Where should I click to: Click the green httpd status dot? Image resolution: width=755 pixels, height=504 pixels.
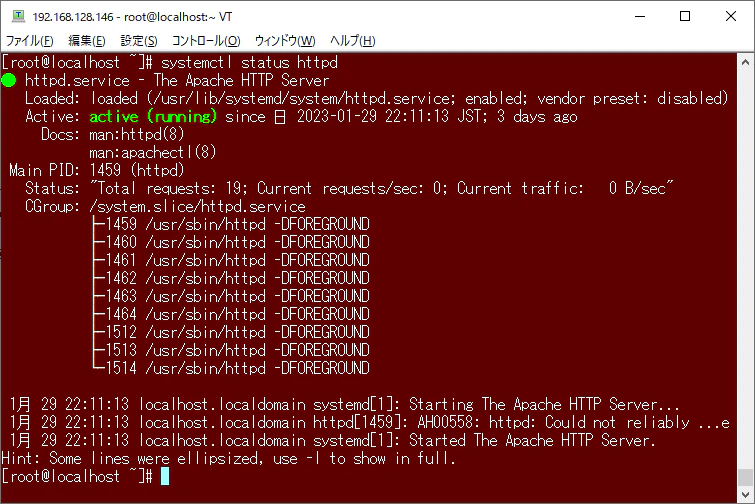pyautogui.click(x=9, y=80)
